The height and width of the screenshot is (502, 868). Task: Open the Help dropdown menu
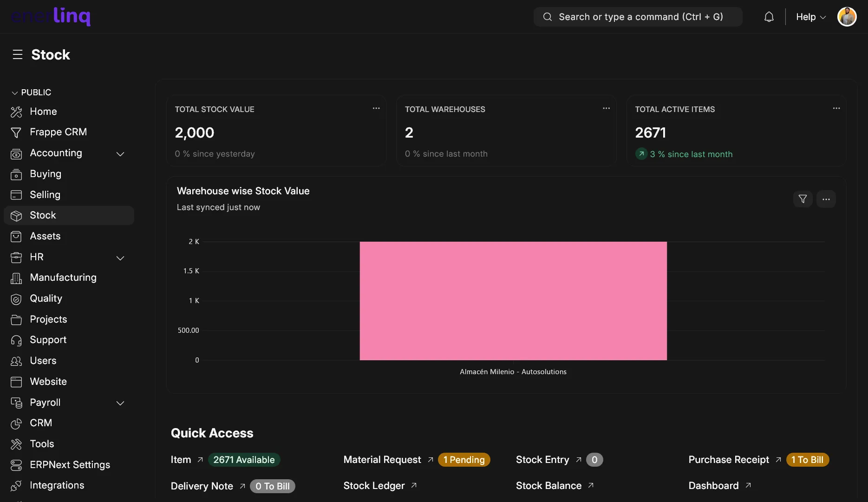click(x=810, y=17)
